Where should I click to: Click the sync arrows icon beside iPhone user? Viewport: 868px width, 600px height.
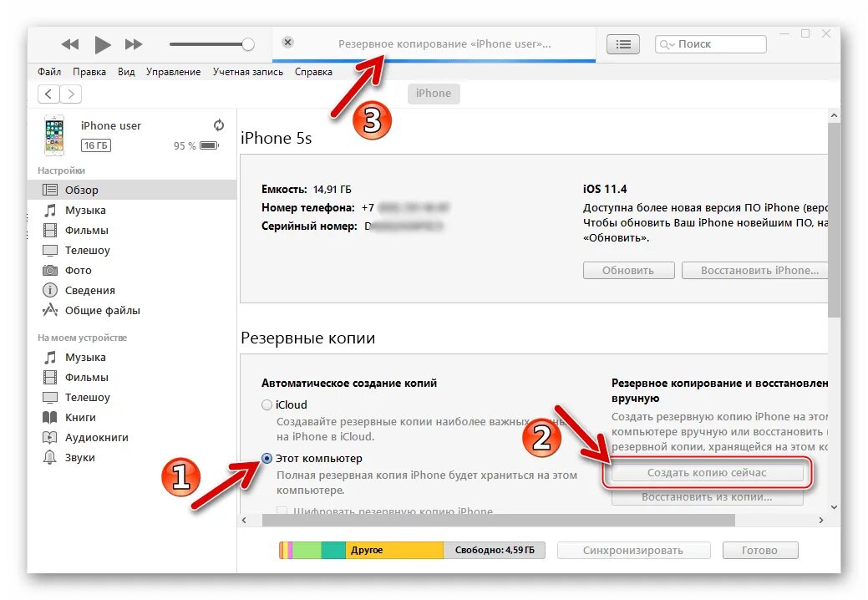(219, 125)
